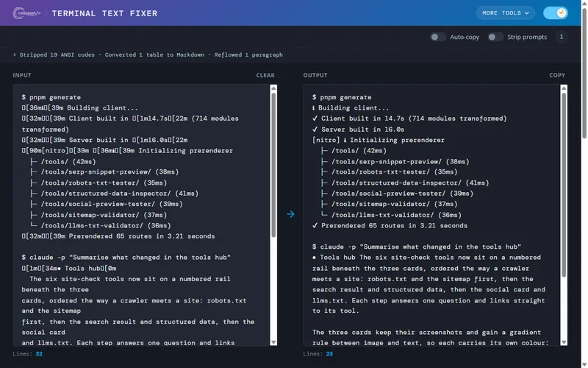Click the output panel scrollbar thumb
588x368 pixels.
(564, 185)
